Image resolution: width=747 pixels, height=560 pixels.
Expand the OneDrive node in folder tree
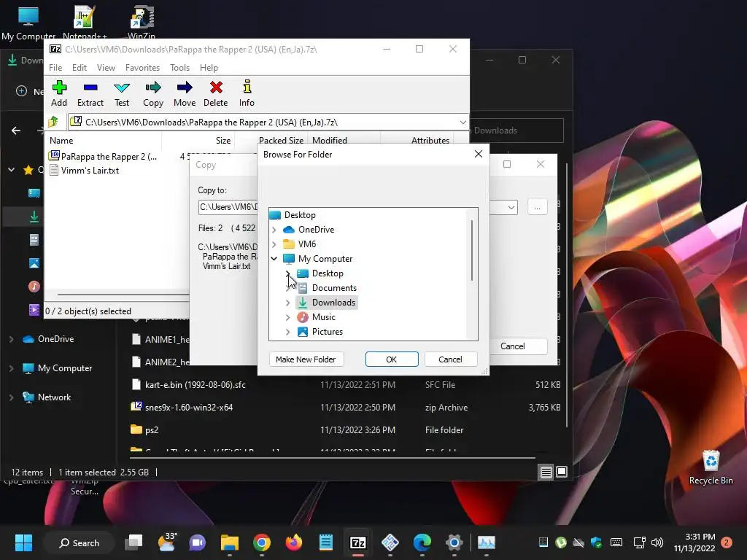click(274, 230)
